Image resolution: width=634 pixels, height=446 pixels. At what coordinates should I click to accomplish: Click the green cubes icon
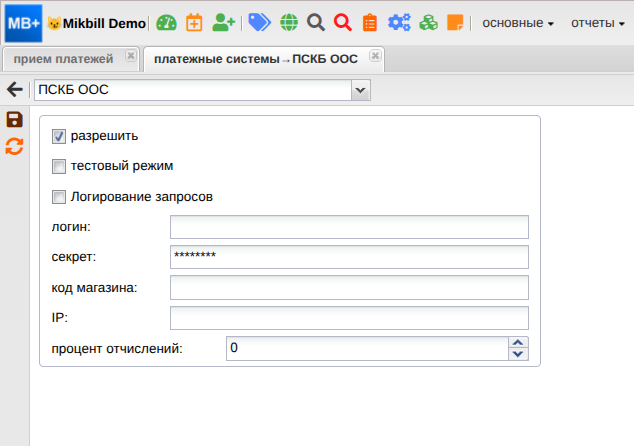(429, 23)
